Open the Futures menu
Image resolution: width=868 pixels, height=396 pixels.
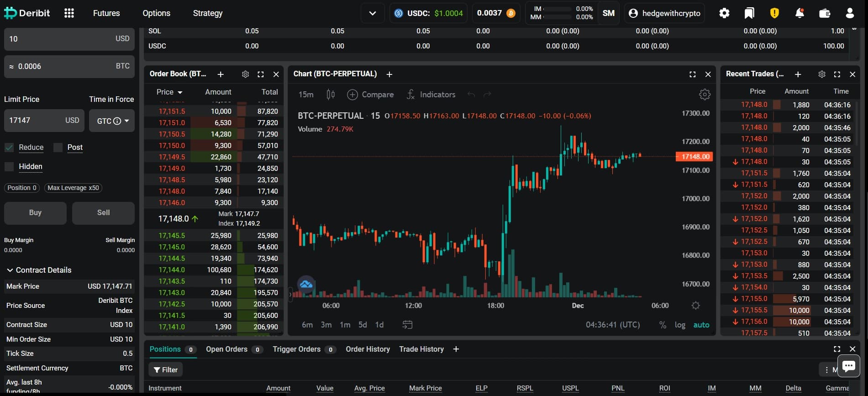(106, 13)
